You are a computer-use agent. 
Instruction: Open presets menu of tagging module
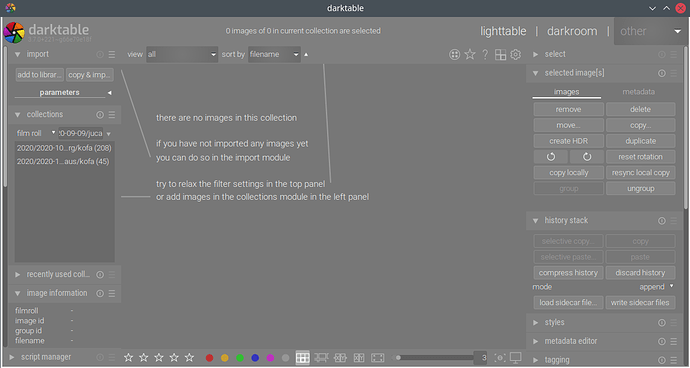(x=674, y=360)
